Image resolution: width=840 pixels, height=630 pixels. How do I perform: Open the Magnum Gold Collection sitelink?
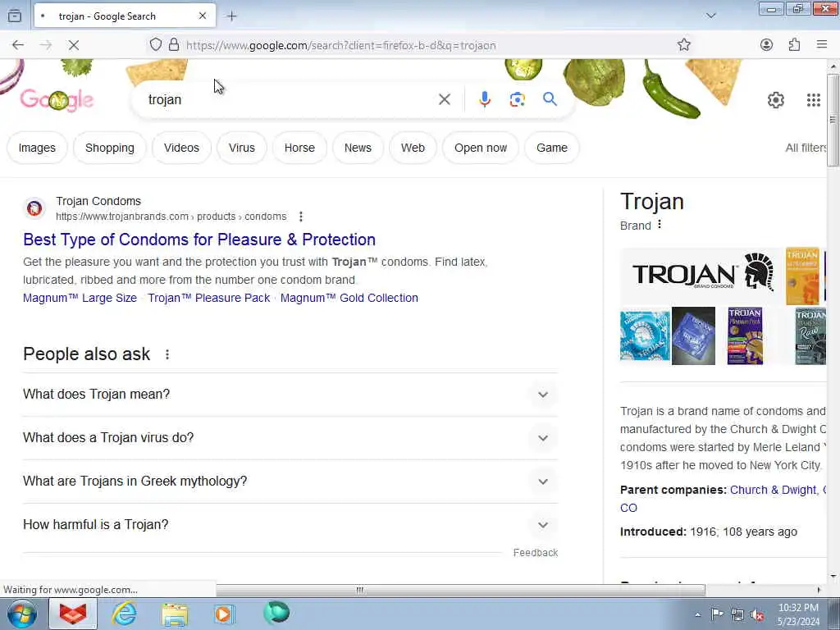pos(349,298)
